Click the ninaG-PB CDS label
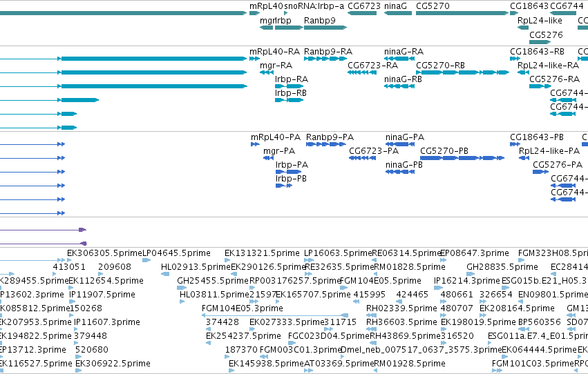Viewport: 588px width, 374px height. click(404, 165)
